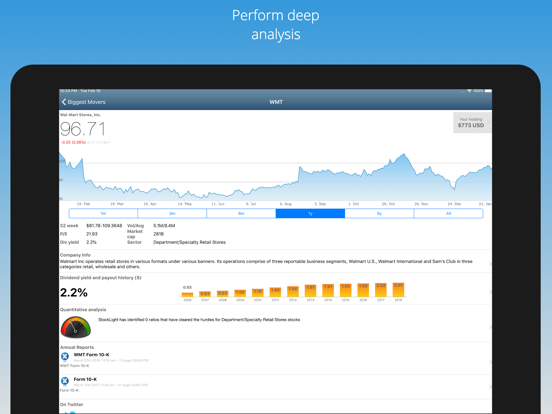Click the Walmart company info description
552x414 pixels.
[x=266, y=264]
